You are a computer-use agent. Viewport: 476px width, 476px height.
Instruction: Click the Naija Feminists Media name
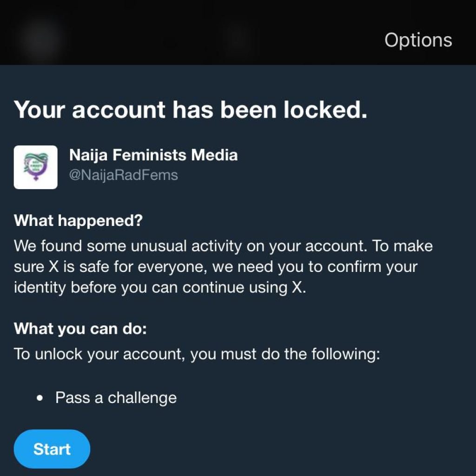(153, 155)
